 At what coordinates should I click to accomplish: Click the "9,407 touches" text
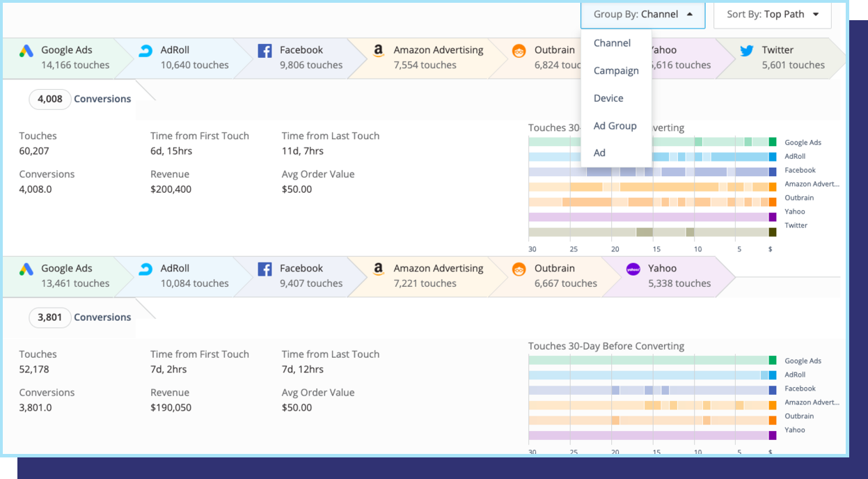point(311,284)
